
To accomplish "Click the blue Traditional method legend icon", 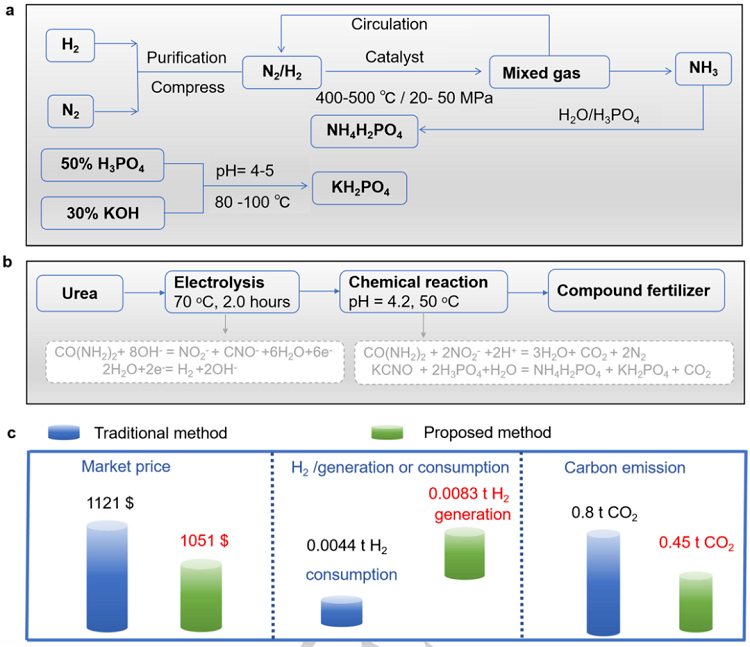I will [x=76, y=434].
